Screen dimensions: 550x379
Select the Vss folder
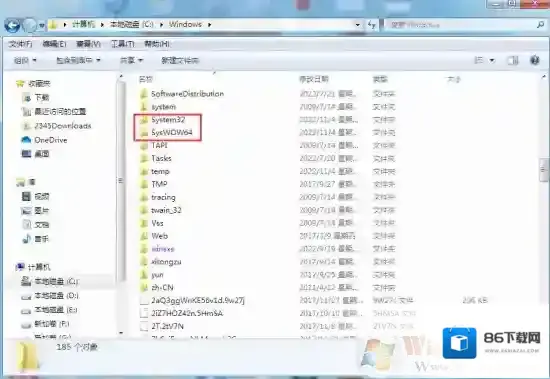[157, 223]
